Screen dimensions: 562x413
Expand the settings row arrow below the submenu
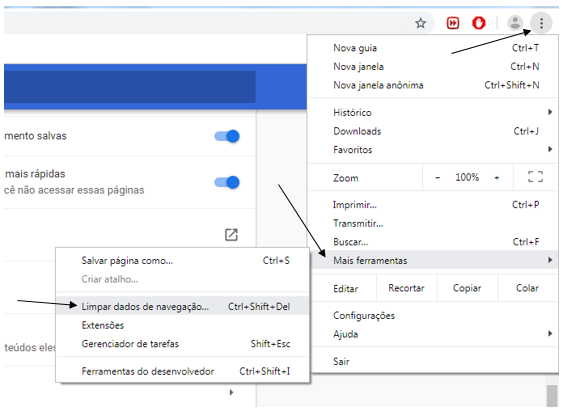(231, 392)
